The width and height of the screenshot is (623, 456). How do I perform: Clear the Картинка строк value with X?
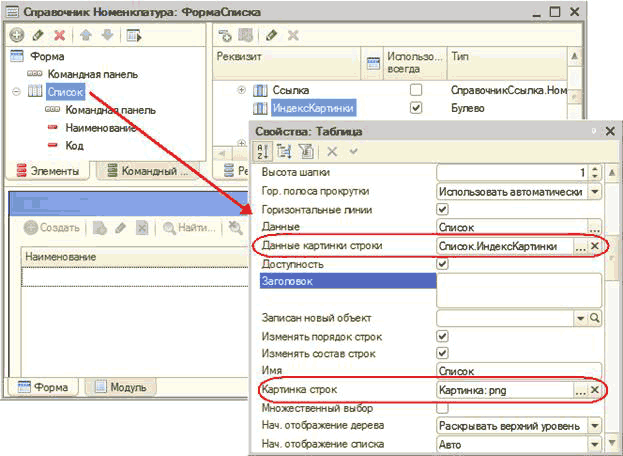pyautogui.click(x=594, y=391)
